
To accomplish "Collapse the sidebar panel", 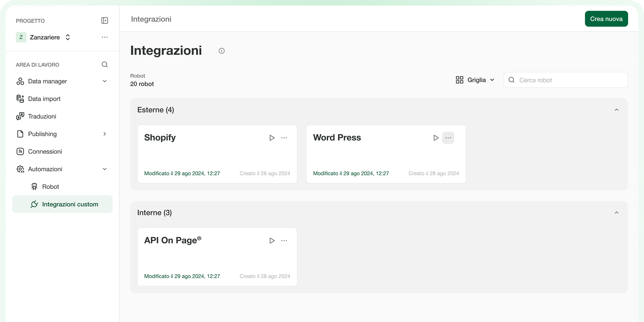I will (105, 20).
